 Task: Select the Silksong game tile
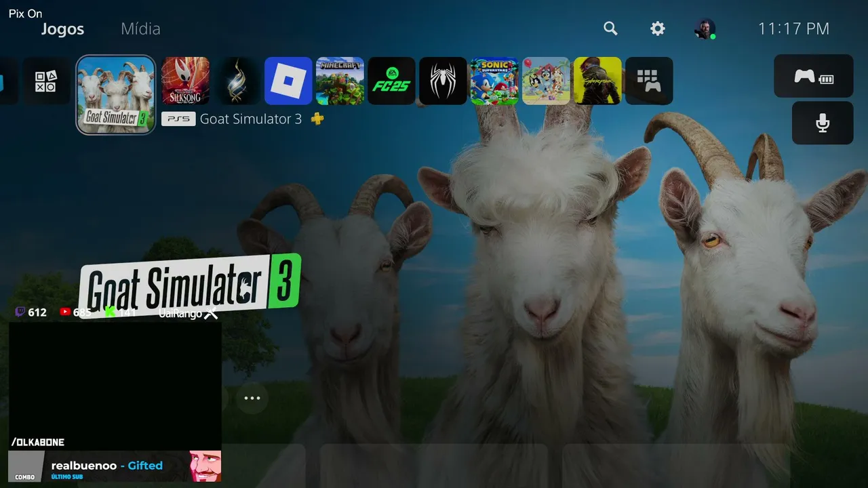[185, 81]
